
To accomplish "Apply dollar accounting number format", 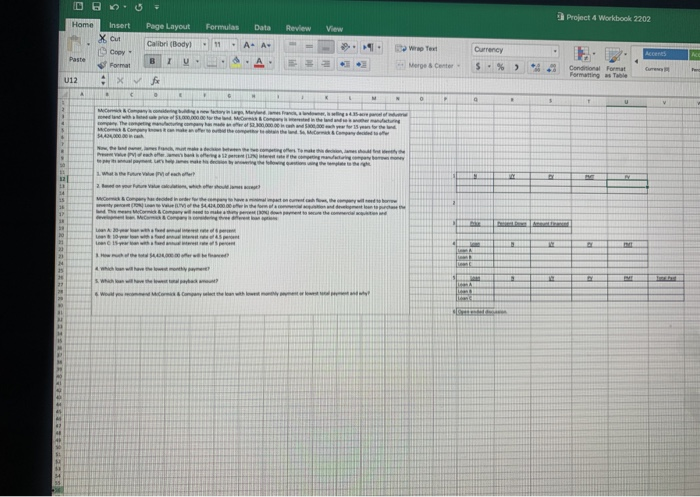I will pos(478,67).
